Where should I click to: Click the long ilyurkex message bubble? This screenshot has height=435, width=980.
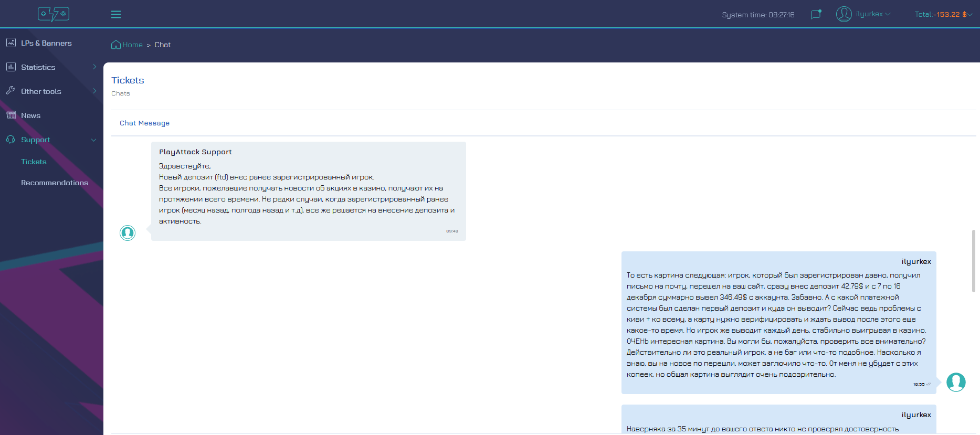pyautogui.click(x=779, y=323)
